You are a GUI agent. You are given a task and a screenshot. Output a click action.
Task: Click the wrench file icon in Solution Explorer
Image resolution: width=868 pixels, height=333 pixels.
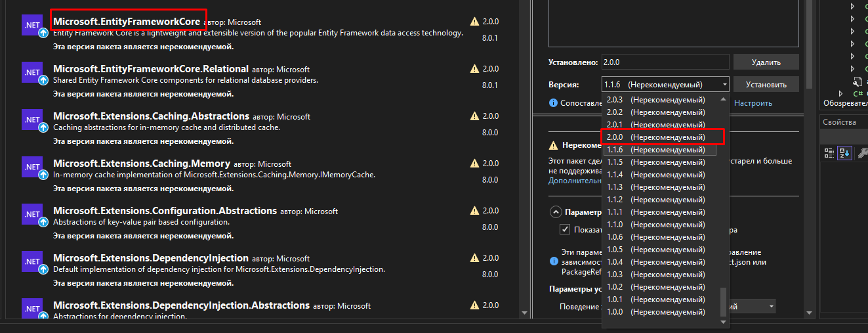(857, 82)
